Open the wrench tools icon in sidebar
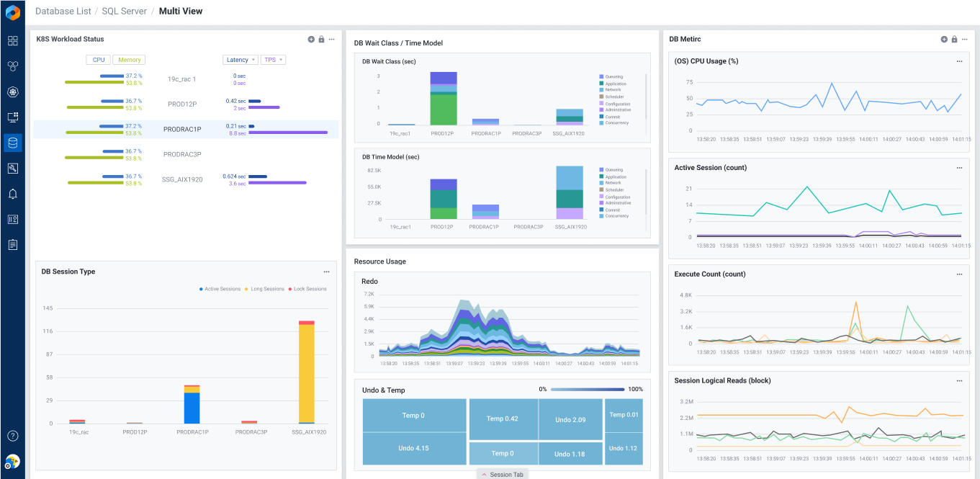 pyautogui.click(x=12, y=168)
